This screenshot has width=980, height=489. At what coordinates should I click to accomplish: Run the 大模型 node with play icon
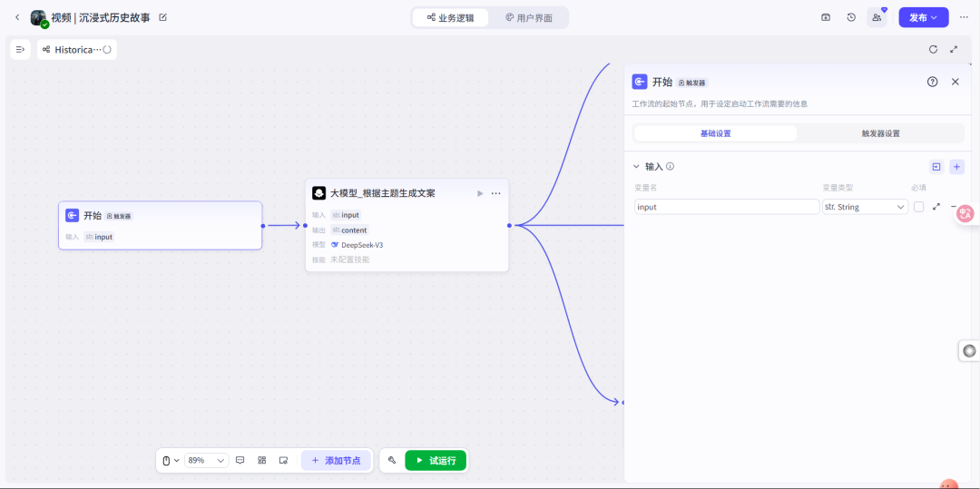coord(480,193)
